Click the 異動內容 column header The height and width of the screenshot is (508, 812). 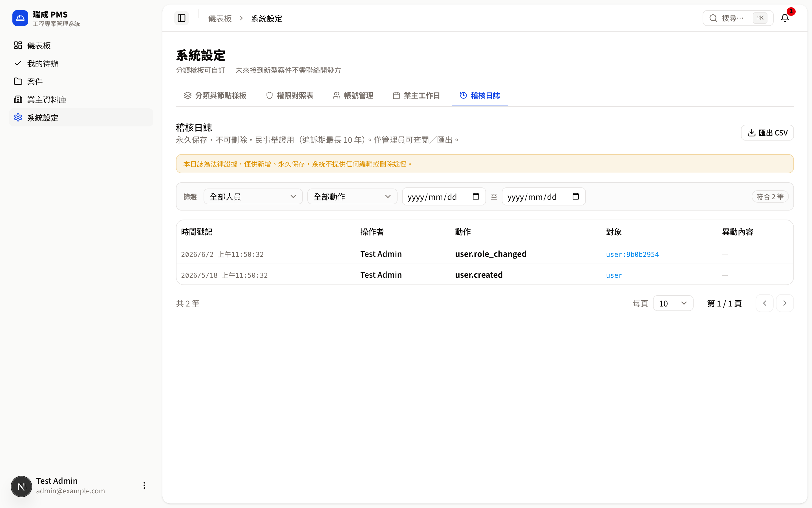click(738, 232)
